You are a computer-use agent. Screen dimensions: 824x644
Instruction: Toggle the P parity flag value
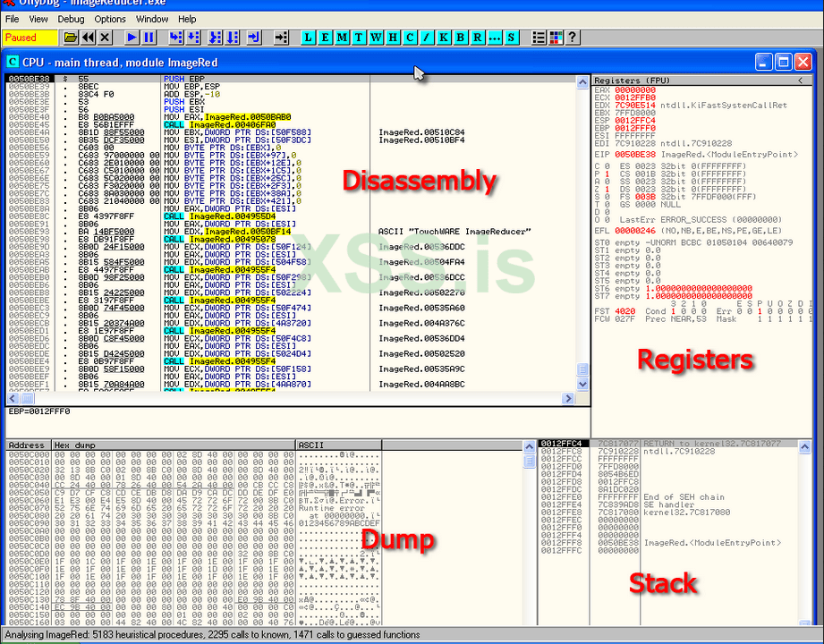pos(607,174)
